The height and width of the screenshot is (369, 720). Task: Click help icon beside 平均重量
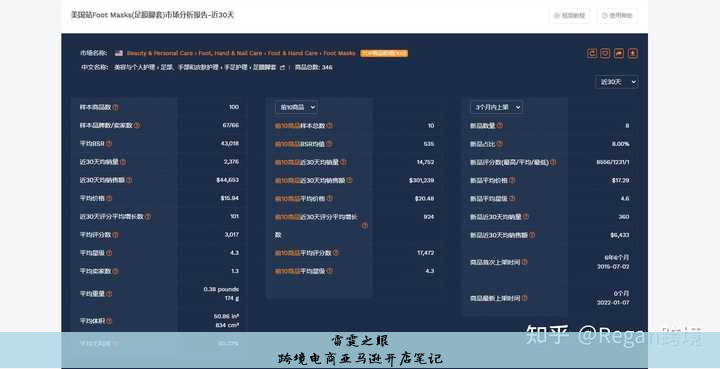tap(109, 294)
